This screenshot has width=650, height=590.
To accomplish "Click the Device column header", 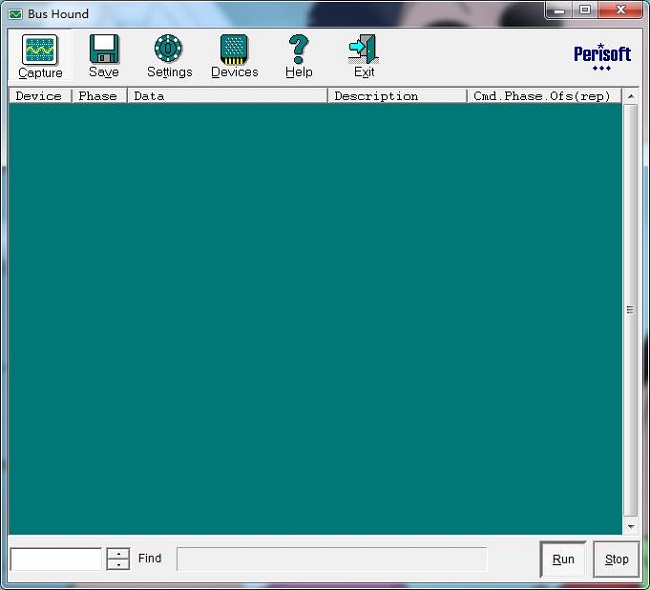I will click(39, 96).
